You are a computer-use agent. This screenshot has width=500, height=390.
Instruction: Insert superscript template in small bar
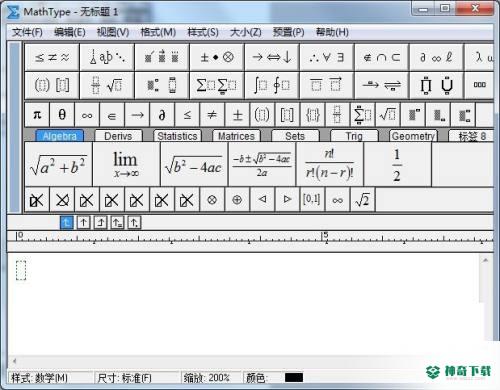click(414, 115)
